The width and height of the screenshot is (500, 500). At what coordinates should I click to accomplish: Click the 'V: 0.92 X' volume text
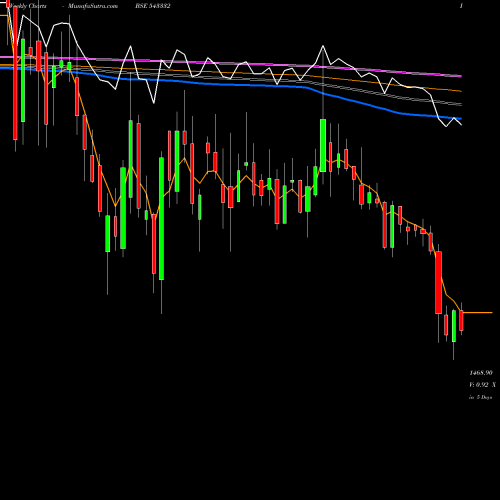tap(482, 385)
